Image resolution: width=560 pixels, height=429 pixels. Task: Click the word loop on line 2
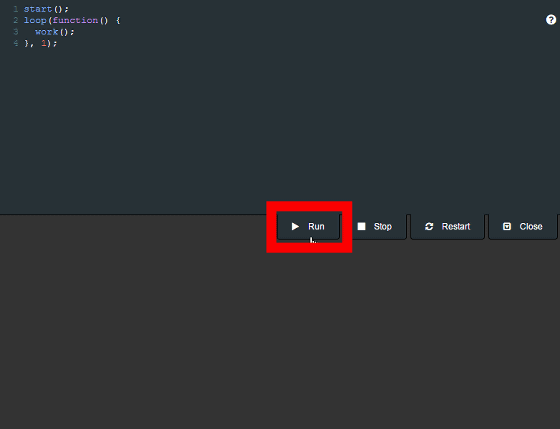[35, 20]
